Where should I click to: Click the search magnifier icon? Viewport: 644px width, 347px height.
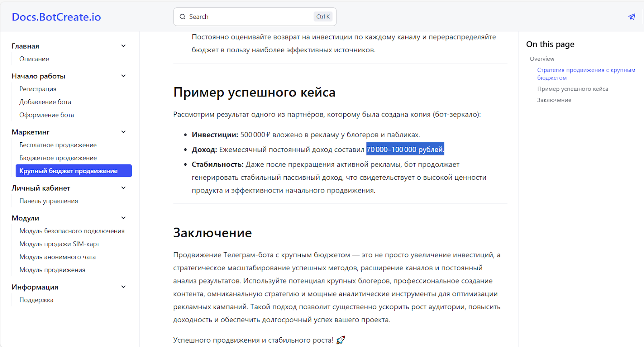tap(183, 16)
